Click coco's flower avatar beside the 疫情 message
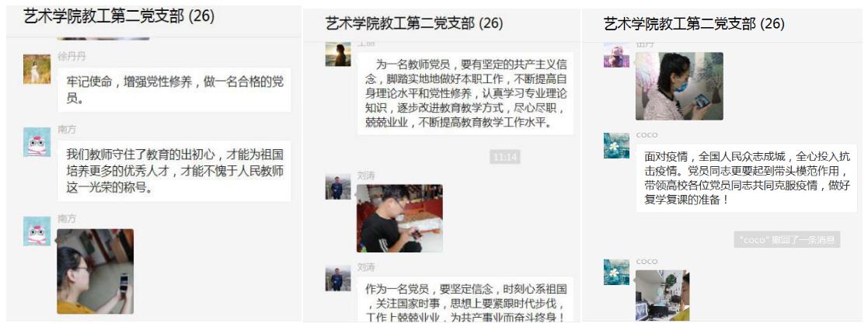The height and width of the screenshot is (327, 868). pyautogui.click(x=616, y=145)
